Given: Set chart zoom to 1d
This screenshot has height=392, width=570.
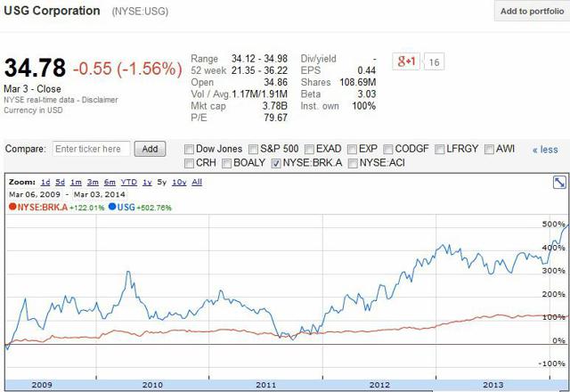Looking at the screenshot, I should click(45, 182).
